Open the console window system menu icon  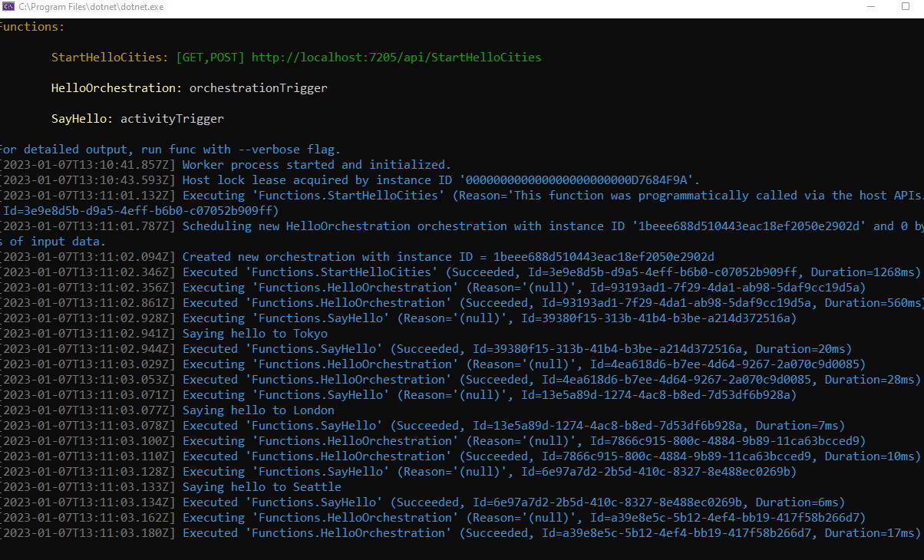[8, 7]
